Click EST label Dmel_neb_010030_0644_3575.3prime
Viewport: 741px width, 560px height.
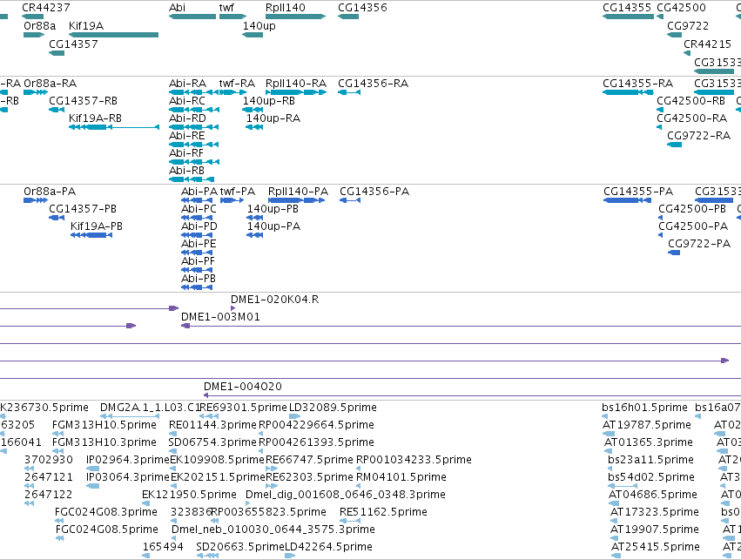point(273,530)
